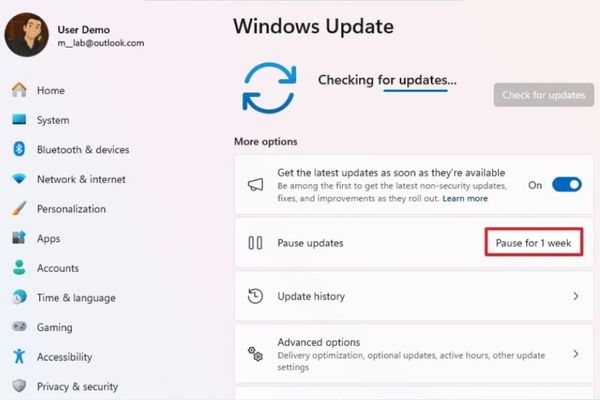Select the System monitor icon
This screenshot has width=600, height=400.
click(19, 119)
